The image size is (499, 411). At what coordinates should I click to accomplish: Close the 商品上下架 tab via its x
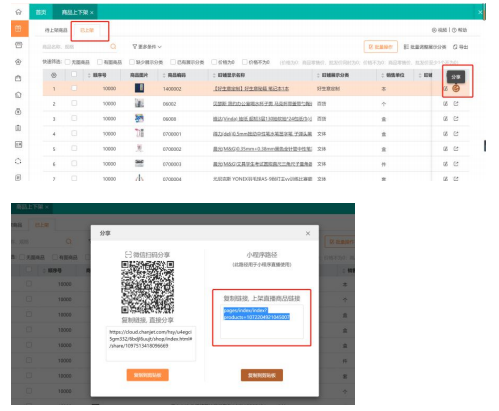coord(92,13)
